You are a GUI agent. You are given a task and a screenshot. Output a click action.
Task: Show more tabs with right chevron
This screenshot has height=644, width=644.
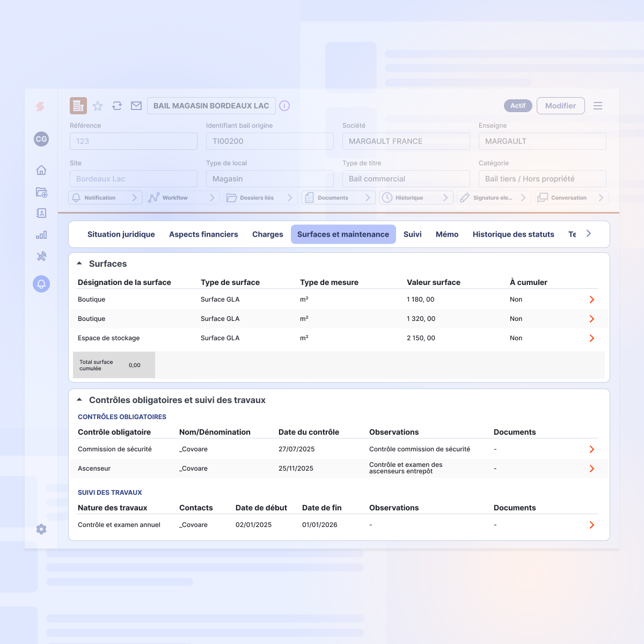[x=589, y=233]
